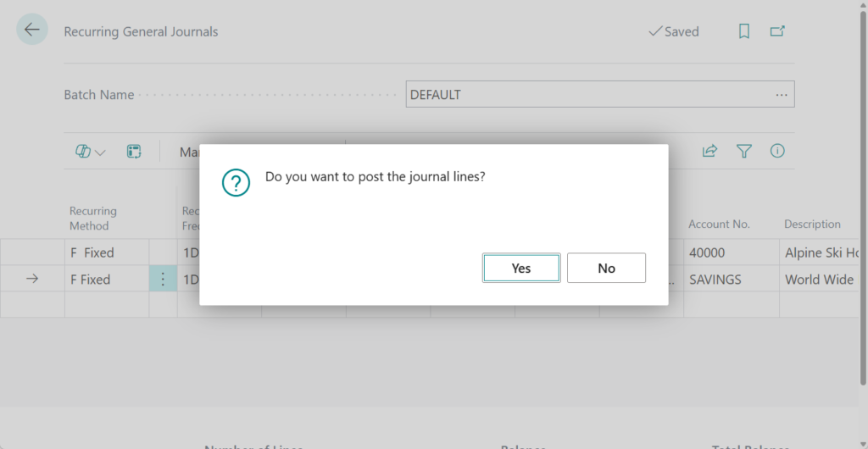Open the filter pane icon
The width and height of the screenshot is (868, 449).
[744, 152]
